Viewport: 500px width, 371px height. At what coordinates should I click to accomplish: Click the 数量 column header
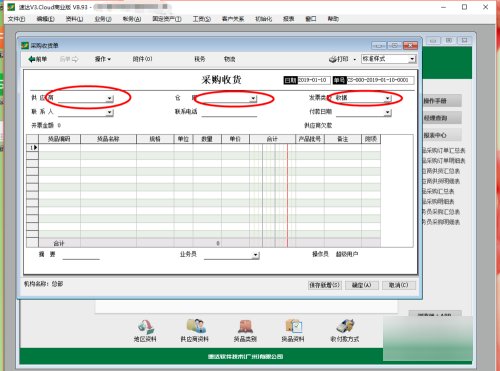point(207,139)
